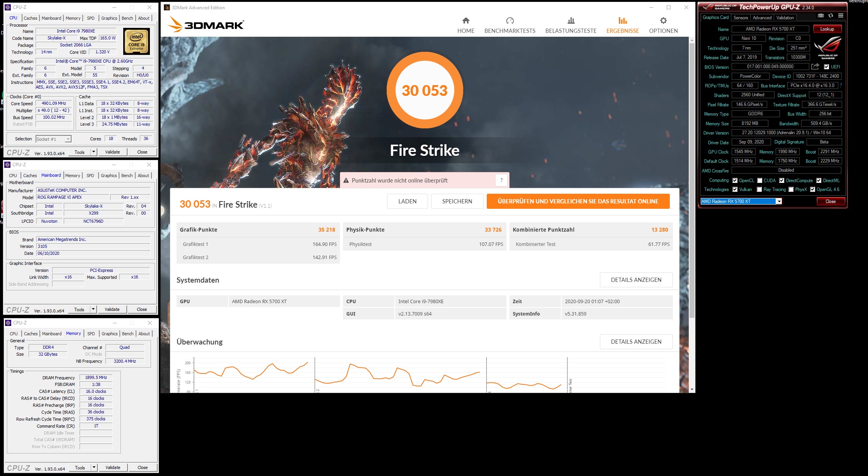Open Tools dropdown arrow in CPU window
868x476 pixels.
coord(93,152)
